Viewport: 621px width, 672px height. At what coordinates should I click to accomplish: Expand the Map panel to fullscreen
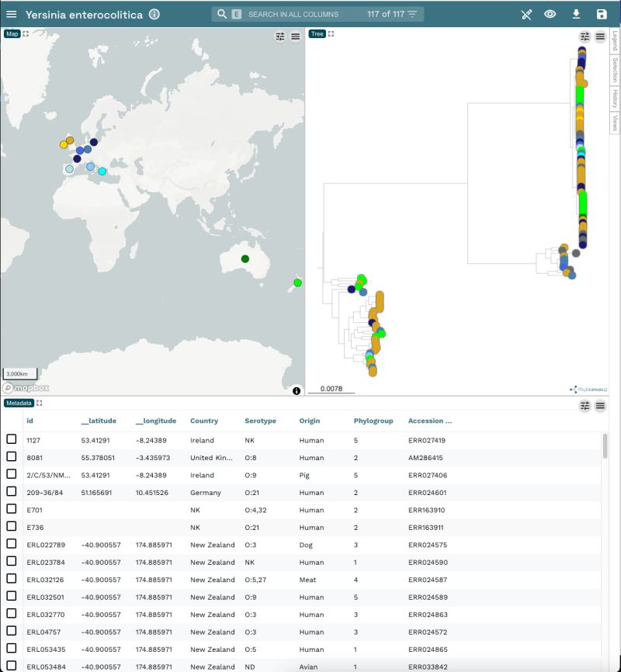26,34
